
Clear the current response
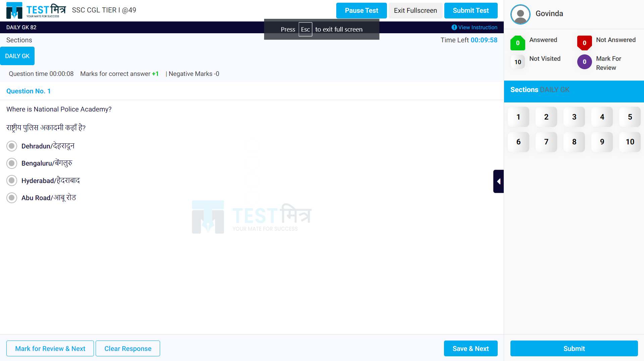point(128,348)
